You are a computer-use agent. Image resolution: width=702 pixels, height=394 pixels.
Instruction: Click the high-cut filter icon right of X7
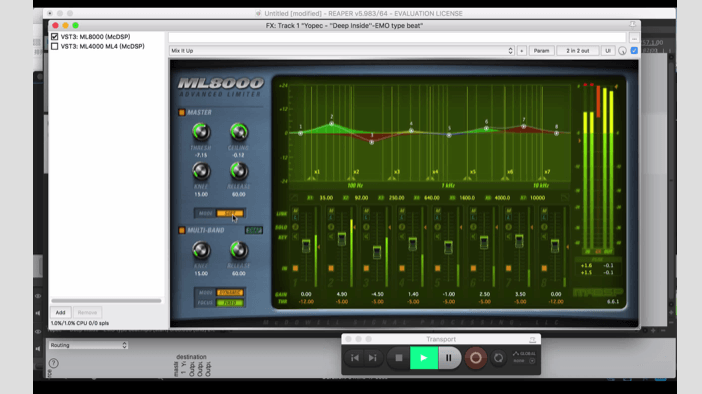point(565,197)
